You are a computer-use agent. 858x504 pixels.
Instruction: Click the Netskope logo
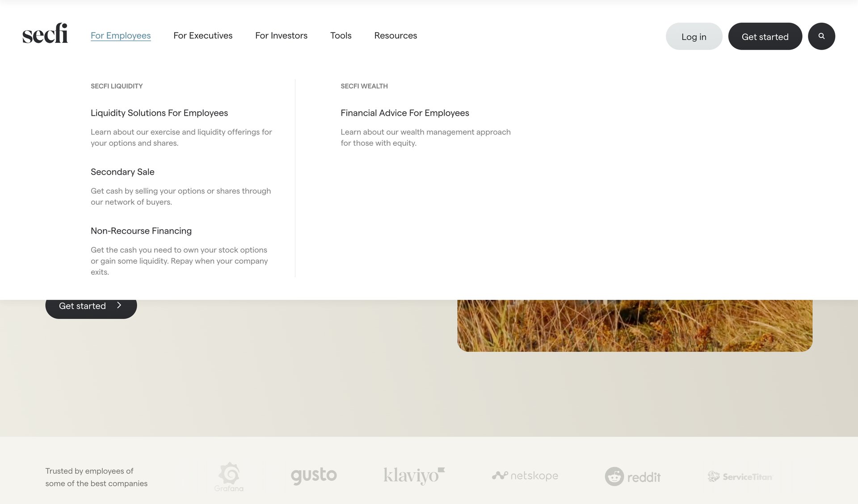526,476
